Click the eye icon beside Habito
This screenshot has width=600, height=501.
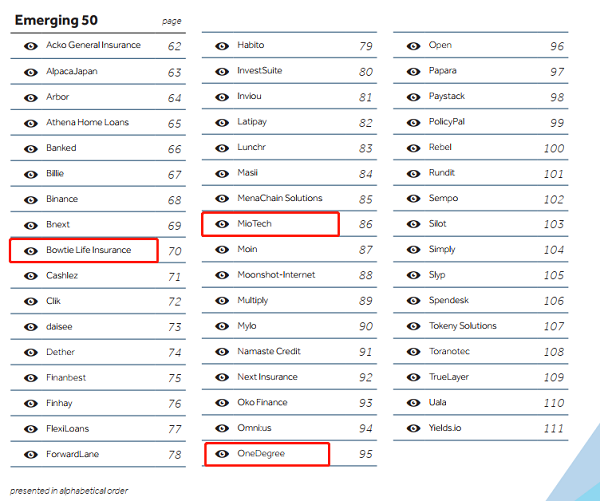click(x=221, y=46)
